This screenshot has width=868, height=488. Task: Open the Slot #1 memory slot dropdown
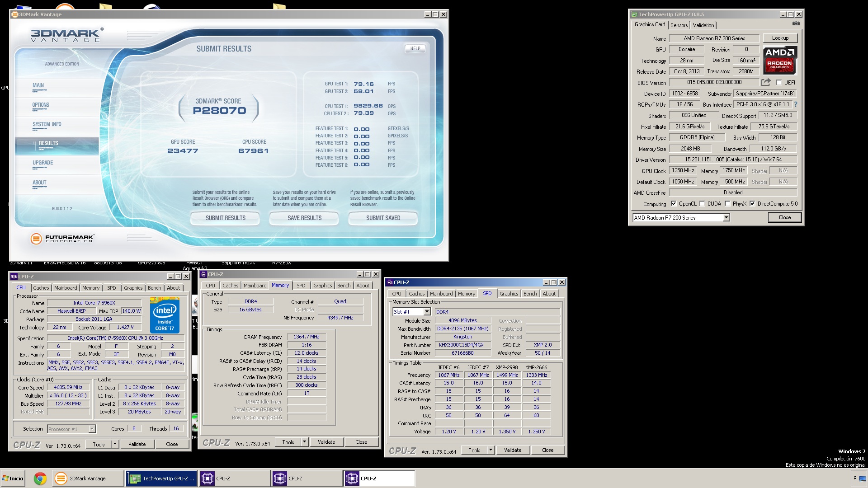pos(427,312)
